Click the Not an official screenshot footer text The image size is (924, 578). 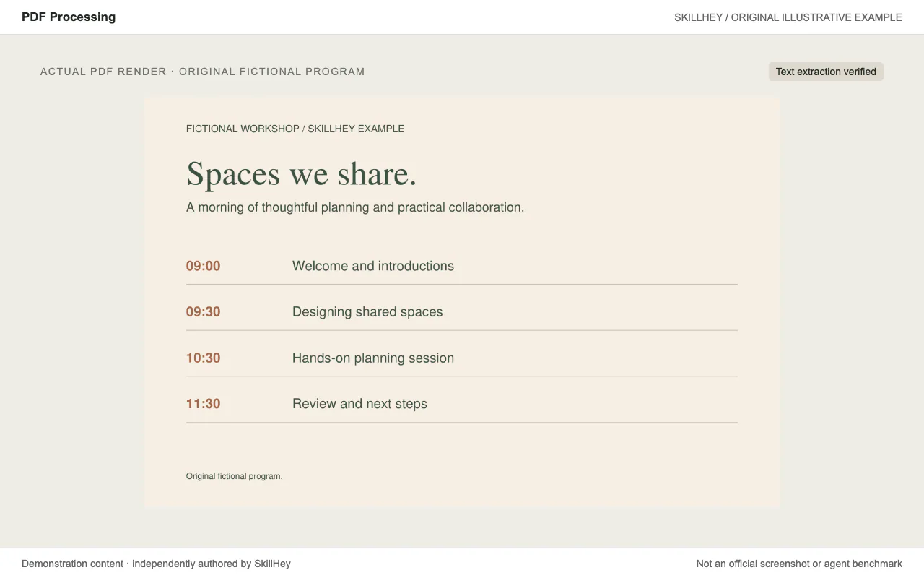click(x=799, y=564)
